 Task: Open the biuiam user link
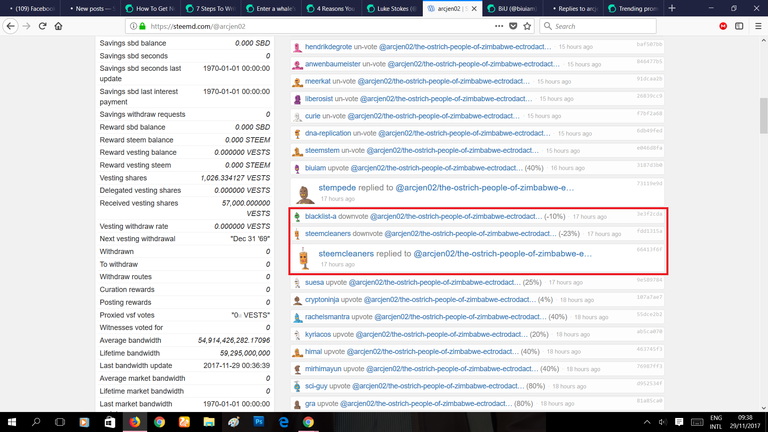(315, 168)
